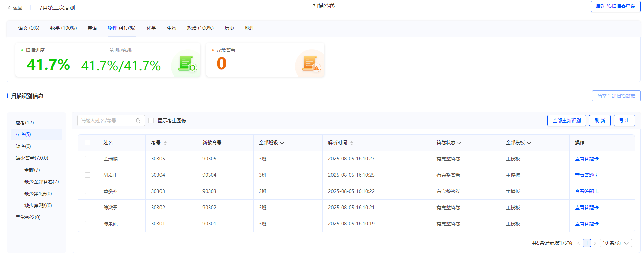Open the 10 条/页 page size dropdown
The height and width of the screenshot is (260, 644).
tap(615, 243)
